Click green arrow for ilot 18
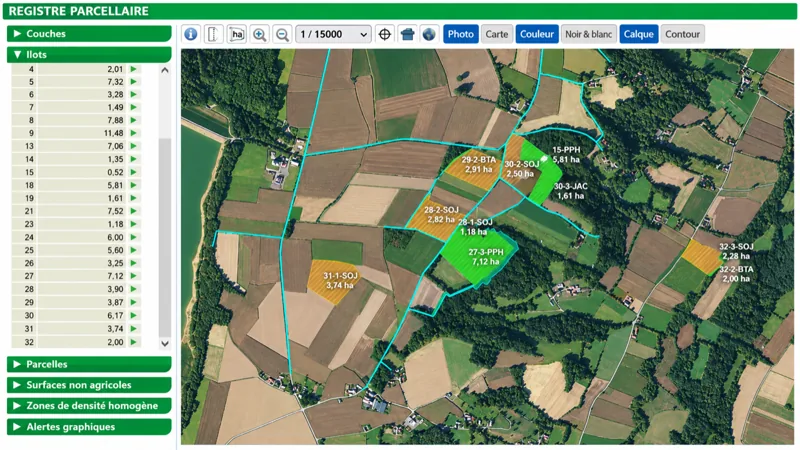The image size is (800, 450). 134,185
